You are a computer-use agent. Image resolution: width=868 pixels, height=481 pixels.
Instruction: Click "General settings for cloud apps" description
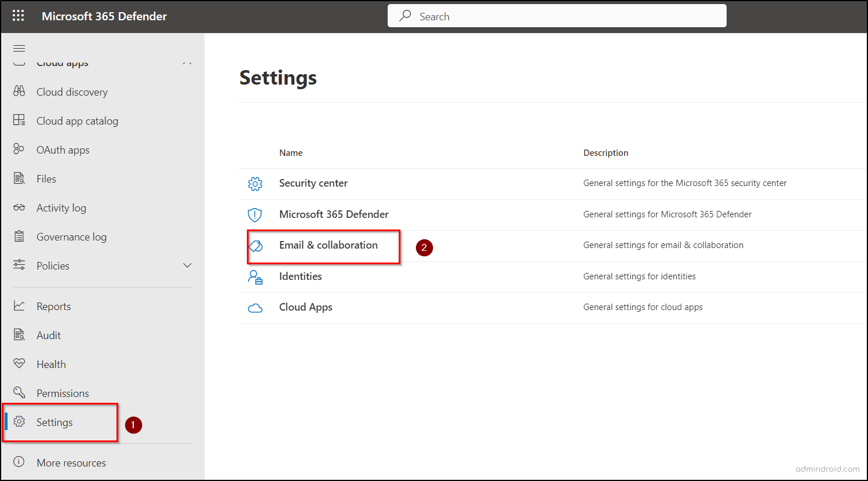tap(643, 307)
